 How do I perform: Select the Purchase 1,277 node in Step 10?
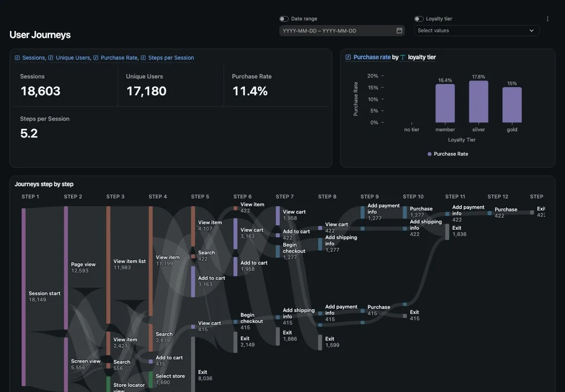click(x=405, y=212)
